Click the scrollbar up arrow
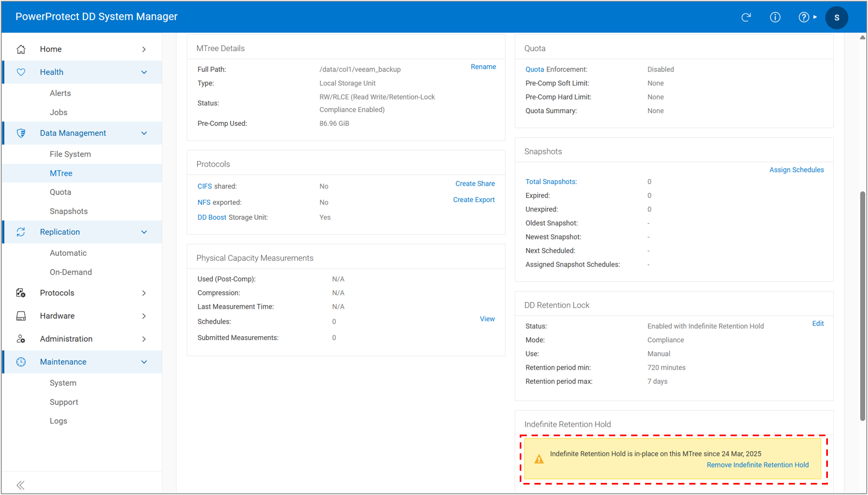This screenshot has width=868, height=495. [x=863, y=38]
